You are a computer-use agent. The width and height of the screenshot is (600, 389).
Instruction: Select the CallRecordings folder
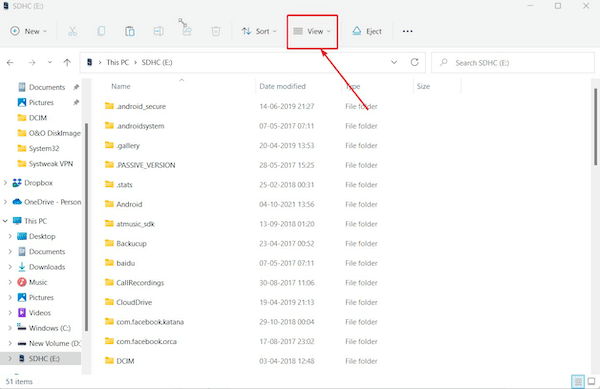point(134,283)
